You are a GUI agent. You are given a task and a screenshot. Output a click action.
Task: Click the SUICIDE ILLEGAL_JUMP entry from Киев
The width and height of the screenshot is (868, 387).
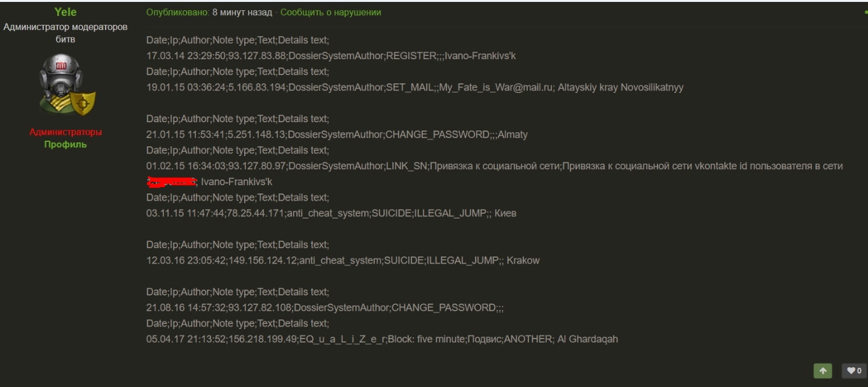331,213
